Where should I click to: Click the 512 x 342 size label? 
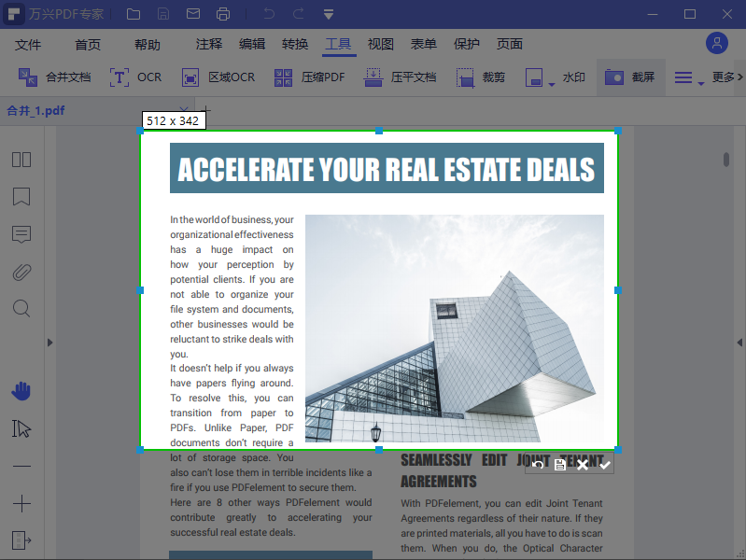pos(173,120)
